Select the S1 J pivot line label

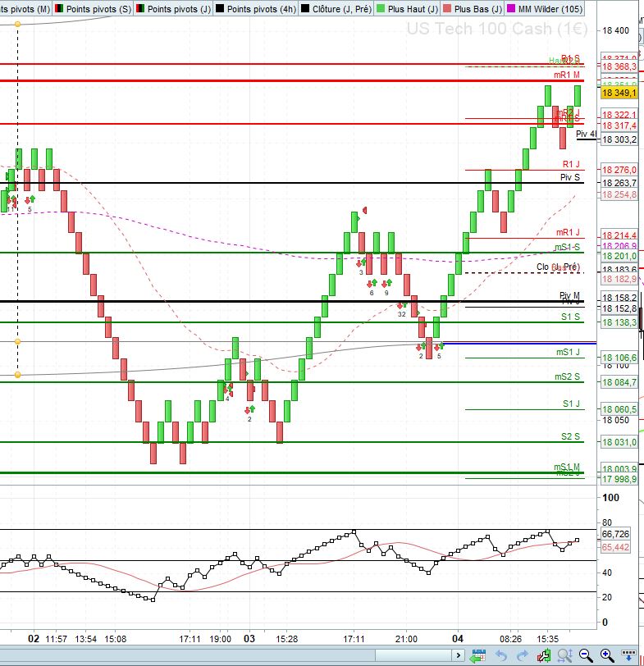[571, 404]
